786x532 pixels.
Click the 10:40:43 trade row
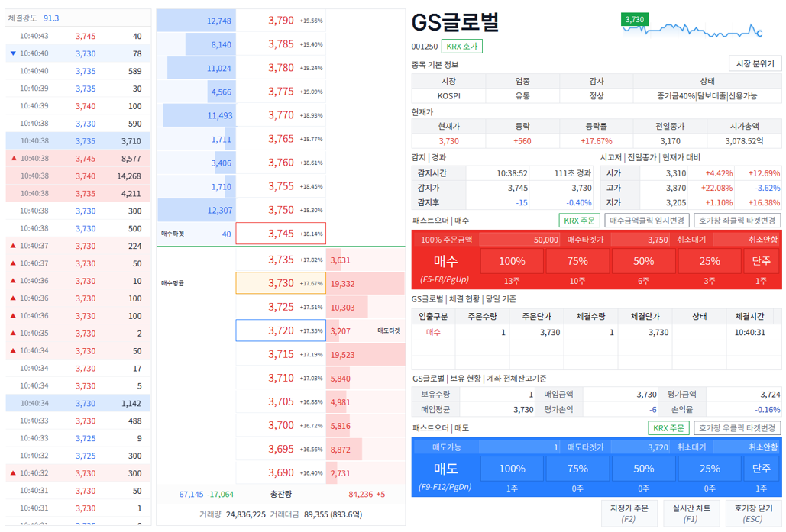coord(78,36)
